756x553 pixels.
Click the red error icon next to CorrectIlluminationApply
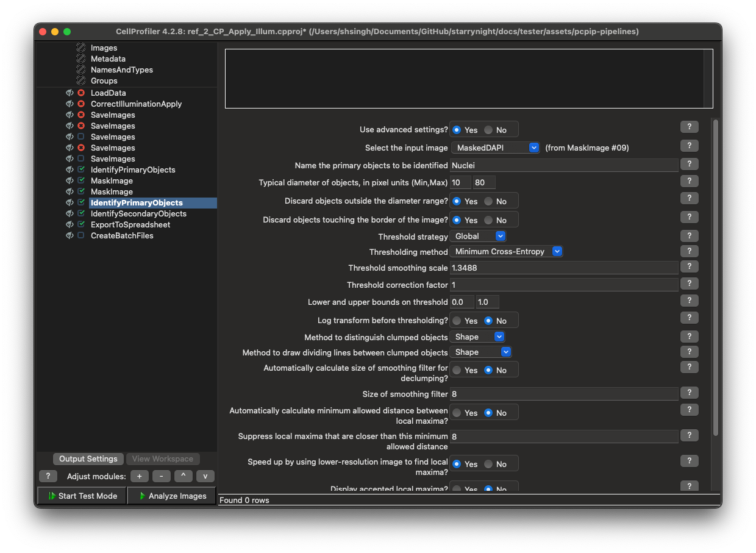tap(81, 104)
